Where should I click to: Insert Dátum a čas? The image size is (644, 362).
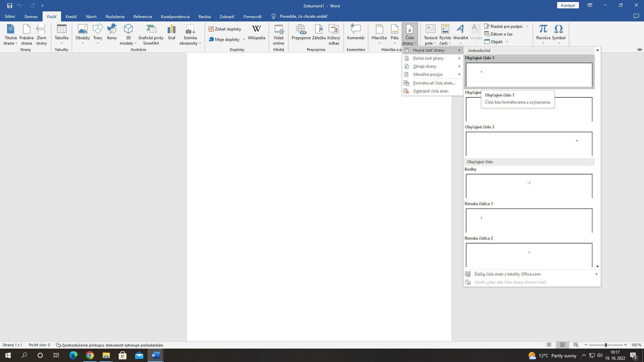click(x=498, y=34)
